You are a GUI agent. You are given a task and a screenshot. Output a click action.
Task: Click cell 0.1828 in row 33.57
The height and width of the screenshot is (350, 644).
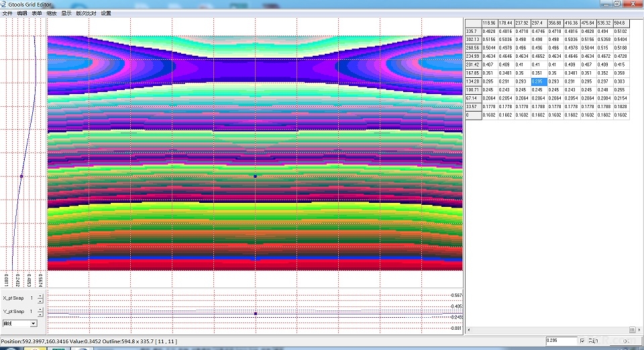pyautogui.click(x=621, y=107)
